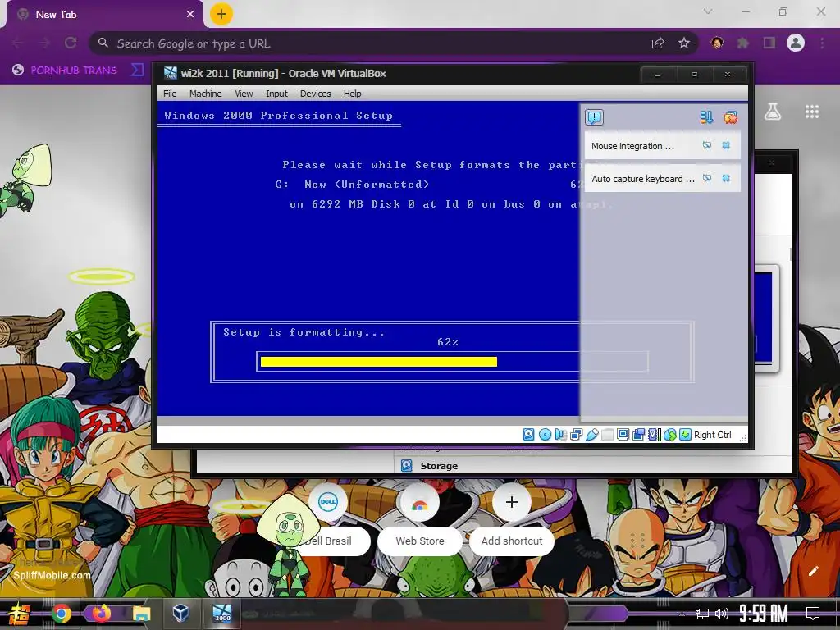This screenshot has width=840, height=630.
Task: Click the audio indicator in VirtualBox status bar
Action: click(x=560, y=435)
